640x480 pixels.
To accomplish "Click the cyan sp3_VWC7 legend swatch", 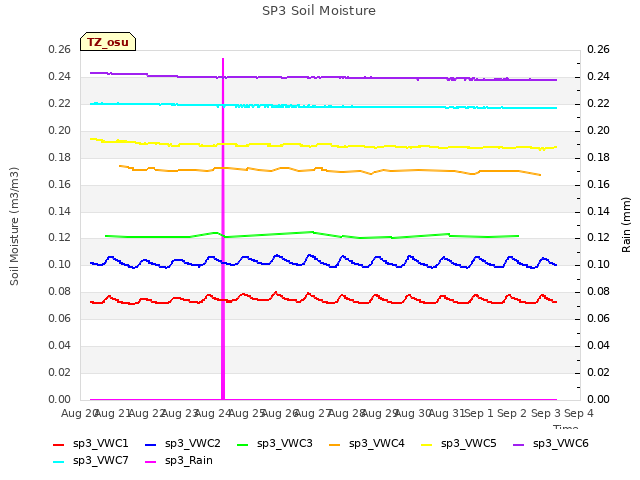I will pos(59,462).
